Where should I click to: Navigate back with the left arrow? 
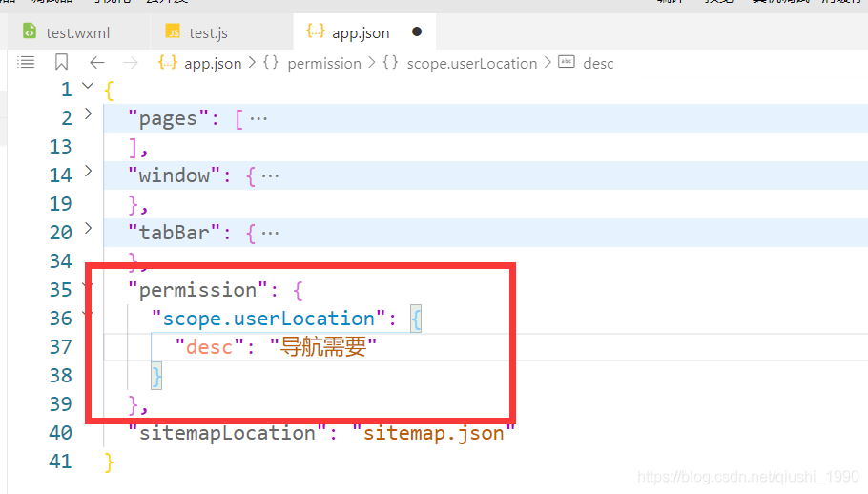[x=96, y=62]
